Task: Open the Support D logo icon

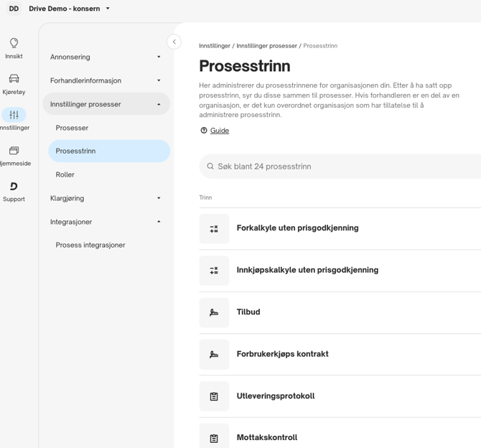Action: pos(14,186)
